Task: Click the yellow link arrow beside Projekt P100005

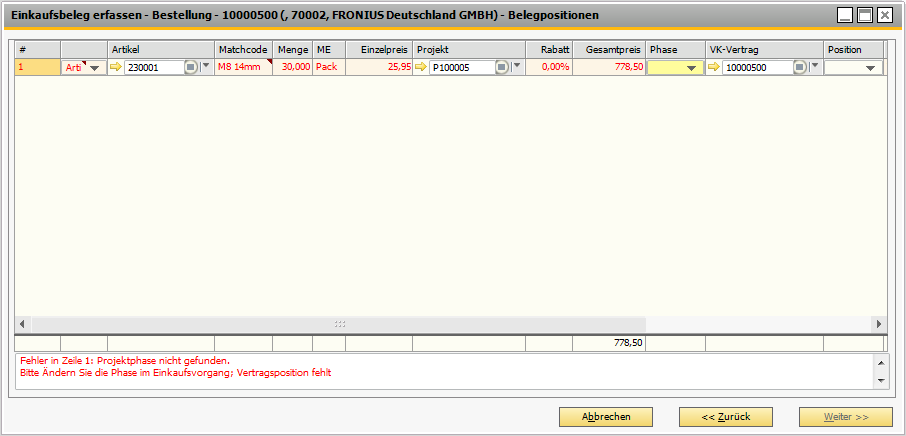Action: (421, 67)
